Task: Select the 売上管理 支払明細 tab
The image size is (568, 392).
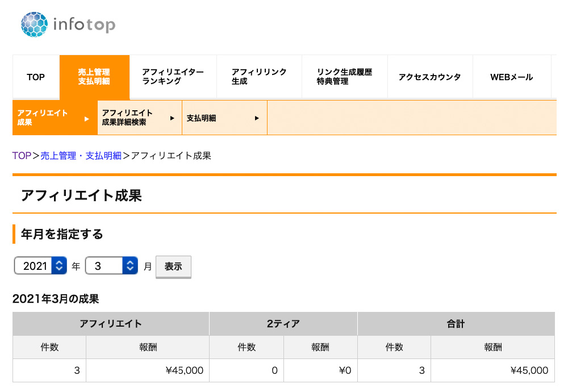Action: point(94,77)
